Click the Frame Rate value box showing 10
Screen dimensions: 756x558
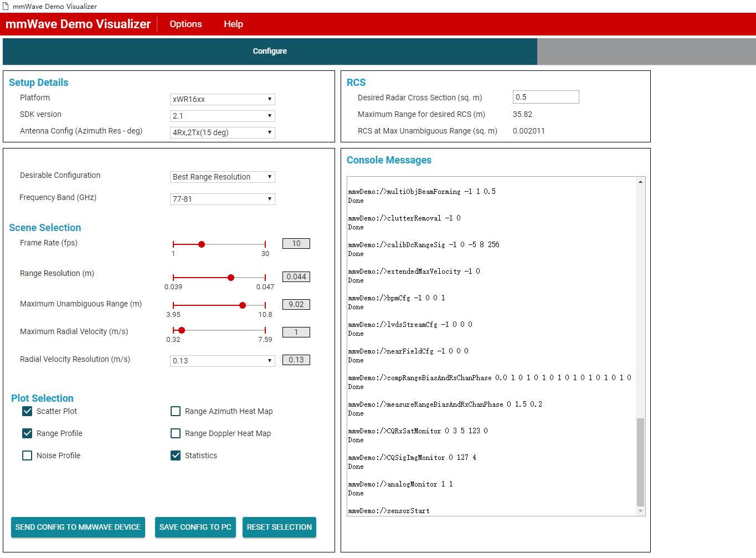tap(296, 243)
